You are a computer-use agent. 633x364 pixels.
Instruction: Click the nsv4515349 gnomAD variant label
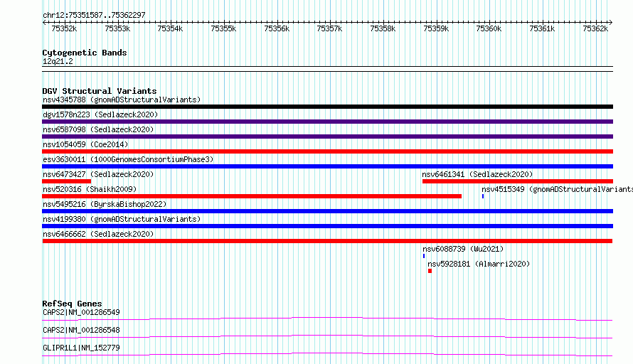557,189
